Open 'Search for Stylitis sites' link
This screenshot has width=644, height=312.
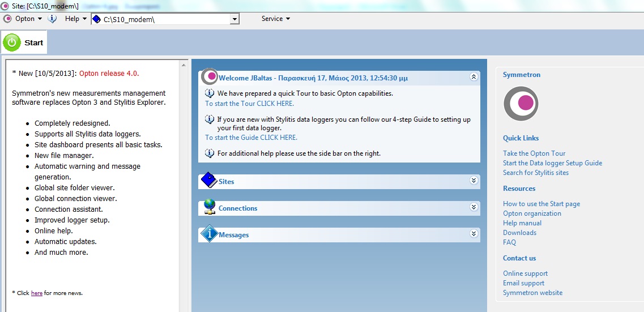(x=536, y=173)
